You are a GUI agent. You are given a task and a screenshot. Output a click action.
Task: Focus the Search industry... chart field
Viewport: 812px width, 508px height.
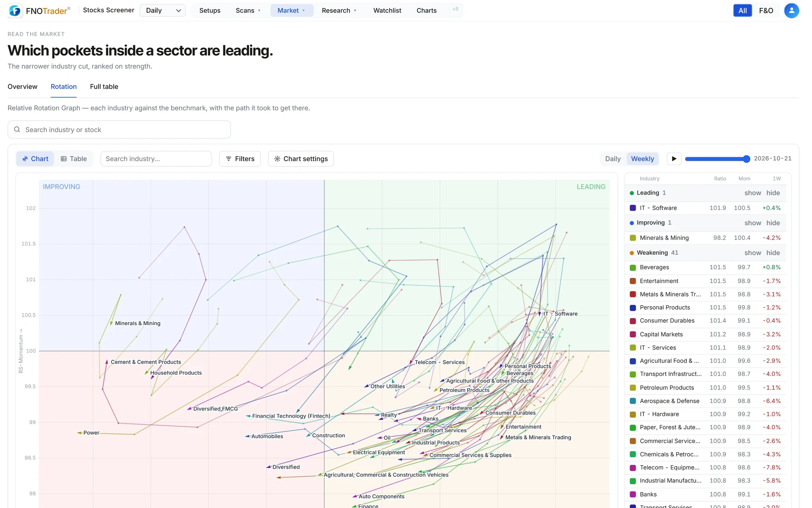tap(156, 159)
